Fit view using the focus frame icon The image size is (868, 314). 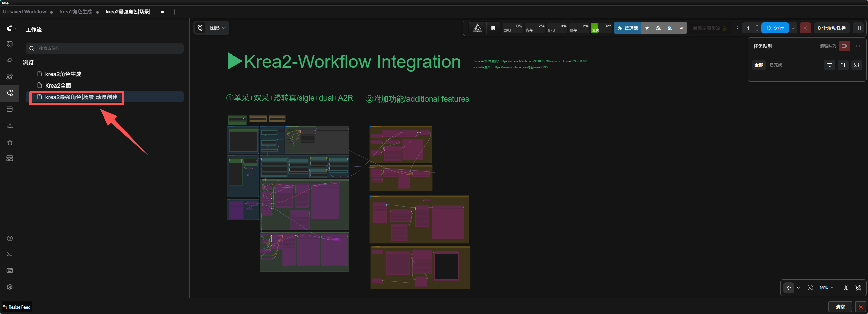tap(810, 288)
